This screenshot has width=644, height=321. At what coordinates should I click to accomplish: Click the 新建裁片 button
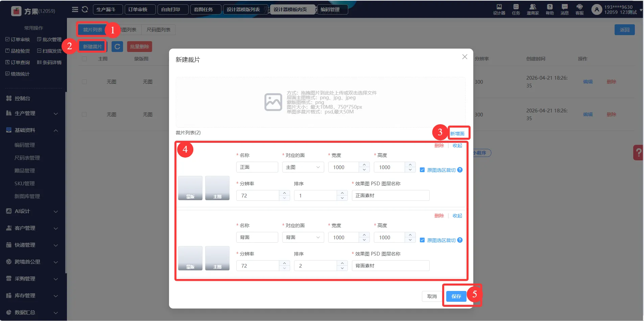pos(93,47)
